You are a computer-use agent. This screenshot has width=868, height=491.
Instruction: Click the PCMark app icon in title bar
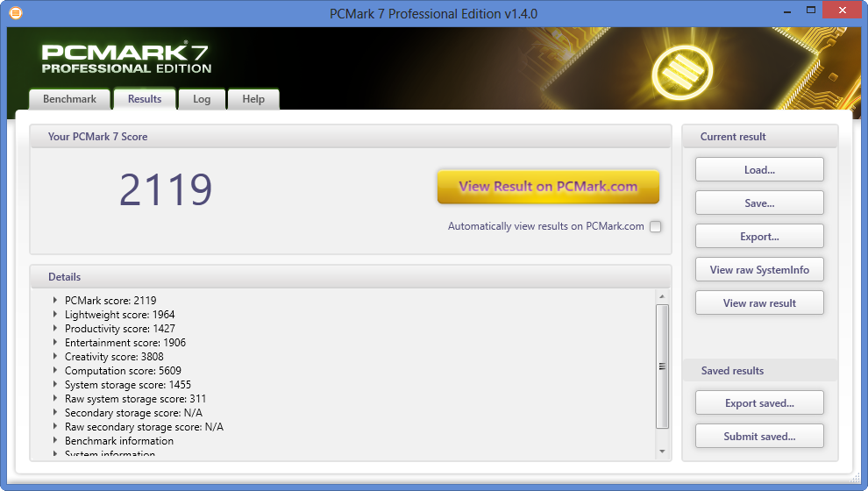16,13
